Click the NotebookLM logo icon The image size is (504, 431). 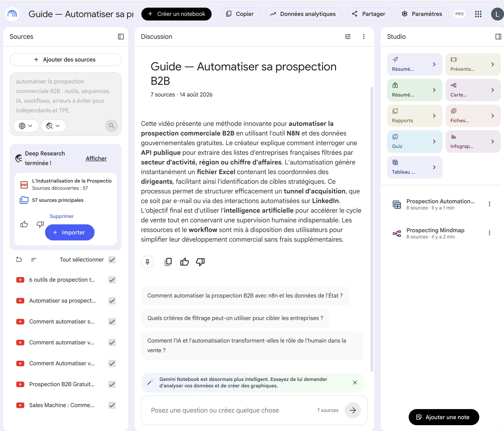click(x=12, y=14)
